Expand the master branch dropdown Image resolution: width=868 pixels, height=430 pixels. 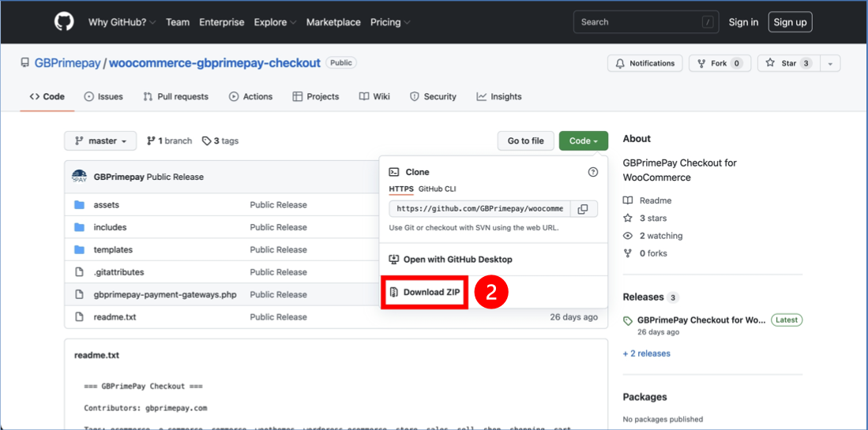coord(100,141)
